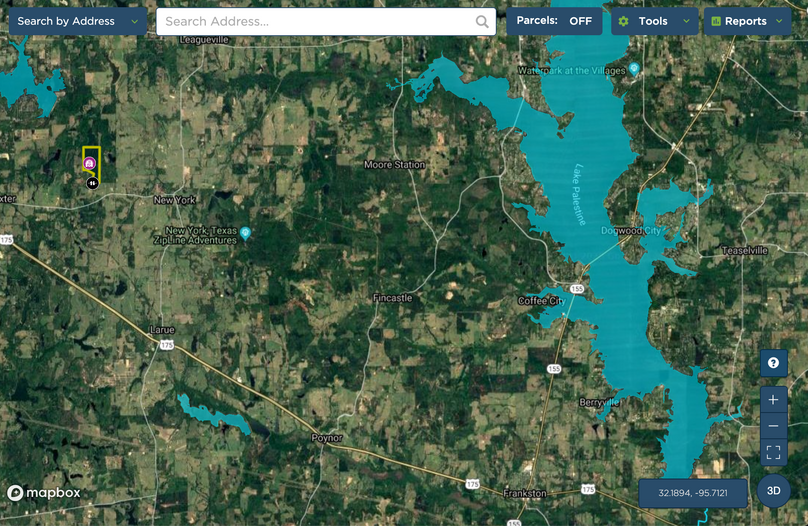Focus the Search Address input field
This screenshot has width=808, height=526.
(326, 22)
